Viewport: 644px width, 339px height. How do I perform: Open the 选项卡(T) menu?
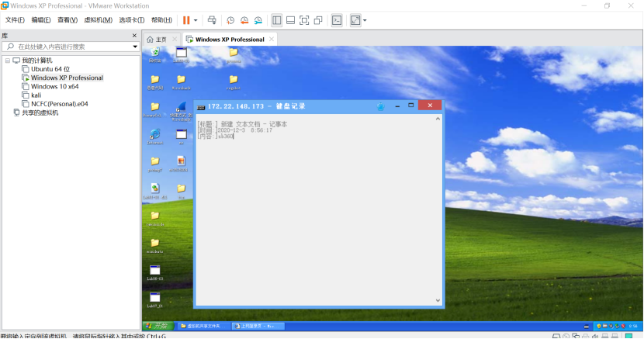point(131,19)
